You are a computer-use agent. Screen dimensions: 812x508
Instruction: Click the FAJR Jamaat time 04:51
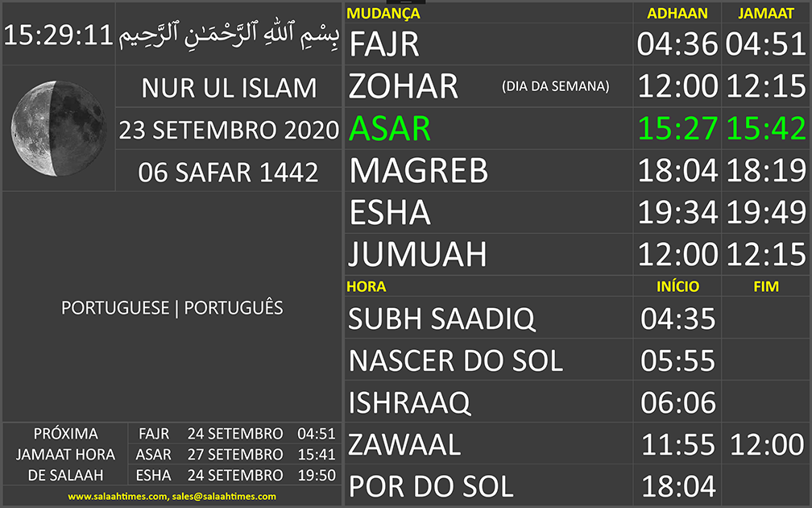(x=765, y=45)
